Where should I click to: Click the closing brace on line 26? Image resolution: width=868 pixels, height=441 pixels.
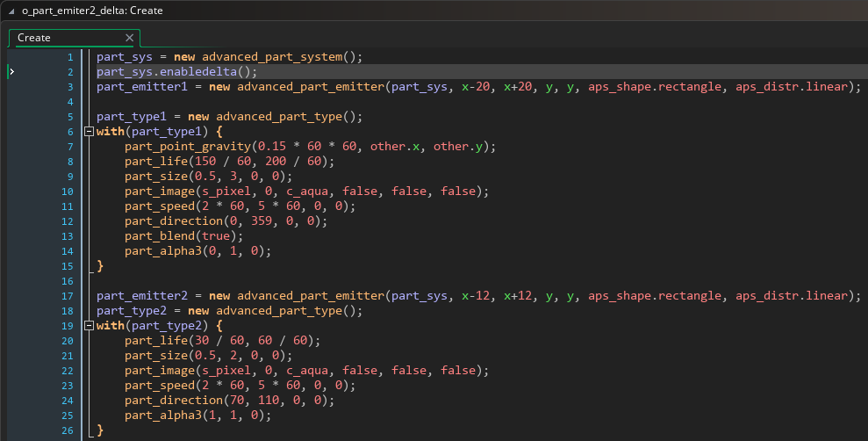coord(100,430)
